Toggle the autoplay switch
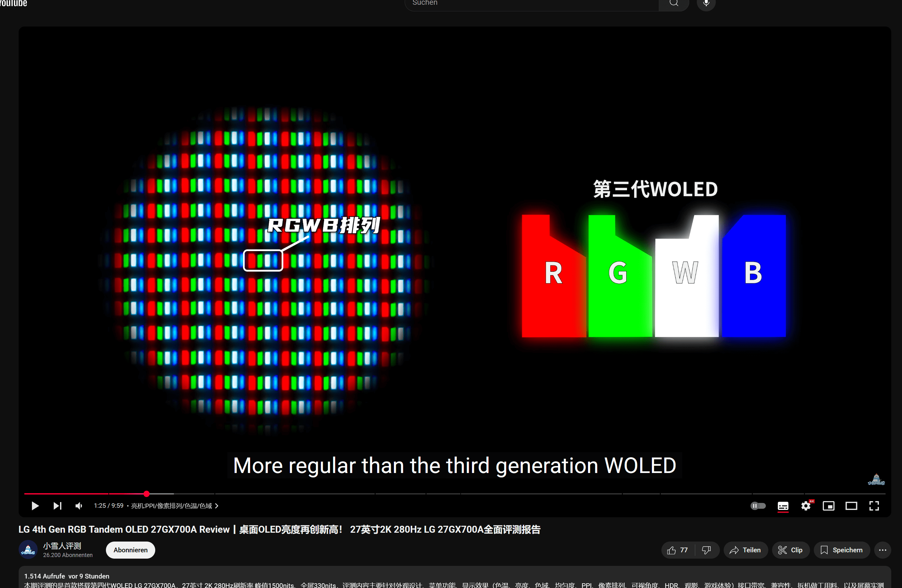 (x=758, y=506)
